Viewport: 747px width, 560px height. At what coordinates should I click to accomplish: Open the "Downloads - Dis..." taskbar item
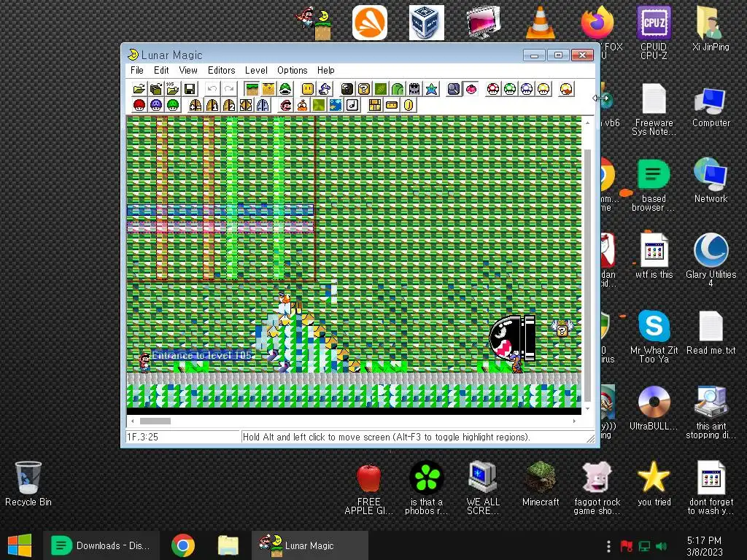pyautogui.click(x=101, y=545)
